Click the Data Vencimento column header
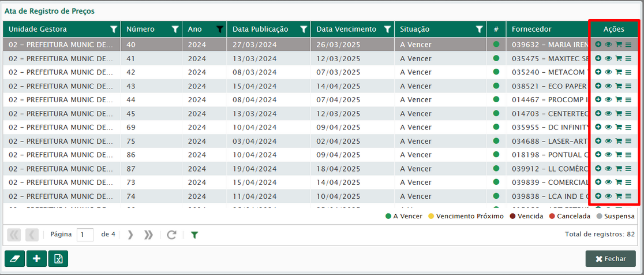The width and height of the screenshot is (644, 275). pos(346,29)
